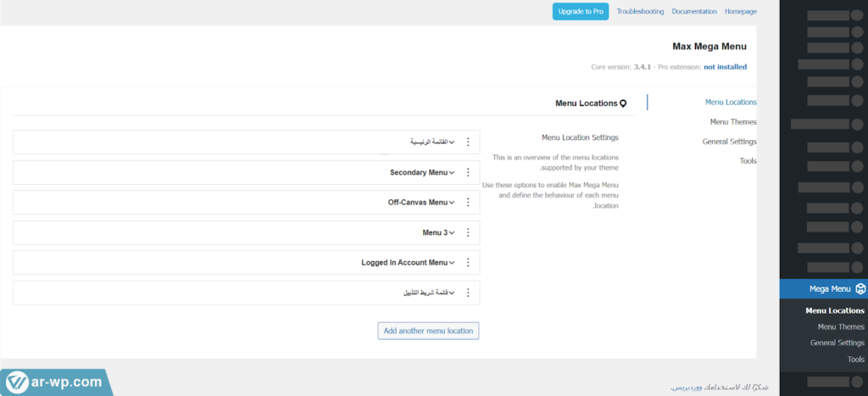Viewport: 868px width, 396px height.
Task: Expand the Menu 3 location chevron
Action: pos(452,233)
